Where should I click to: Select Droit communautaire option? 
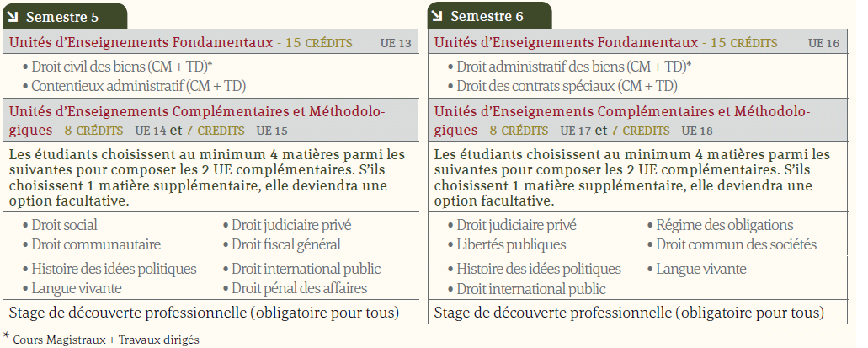pyautogui.click(x=96, y=244)
